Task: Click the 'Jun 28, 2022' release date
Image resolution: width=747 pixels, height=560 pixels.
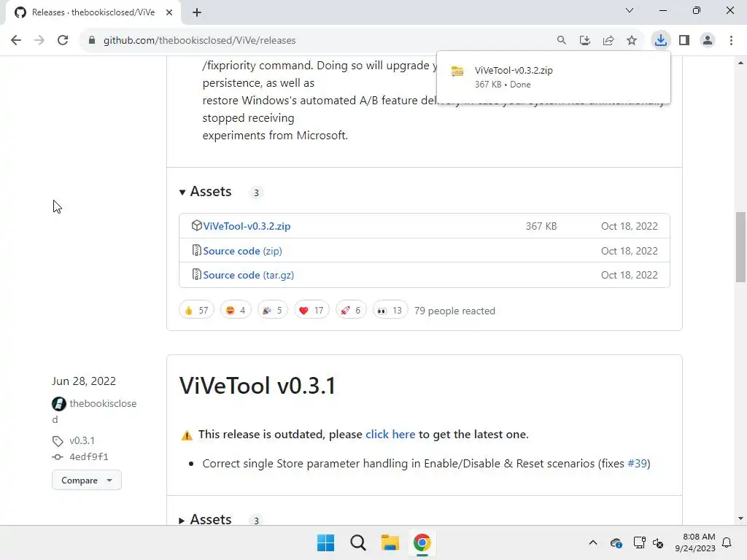Action: tap(84, 381)
